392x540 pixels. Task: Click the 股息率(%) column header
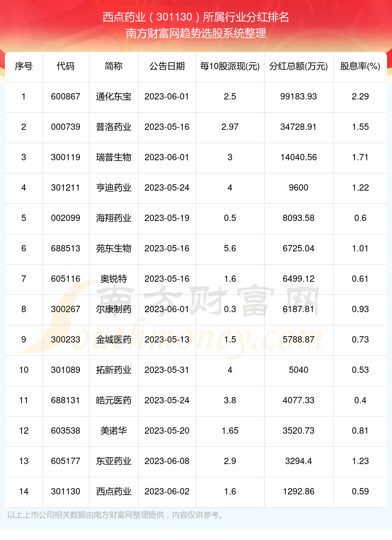tap(360, 67)
